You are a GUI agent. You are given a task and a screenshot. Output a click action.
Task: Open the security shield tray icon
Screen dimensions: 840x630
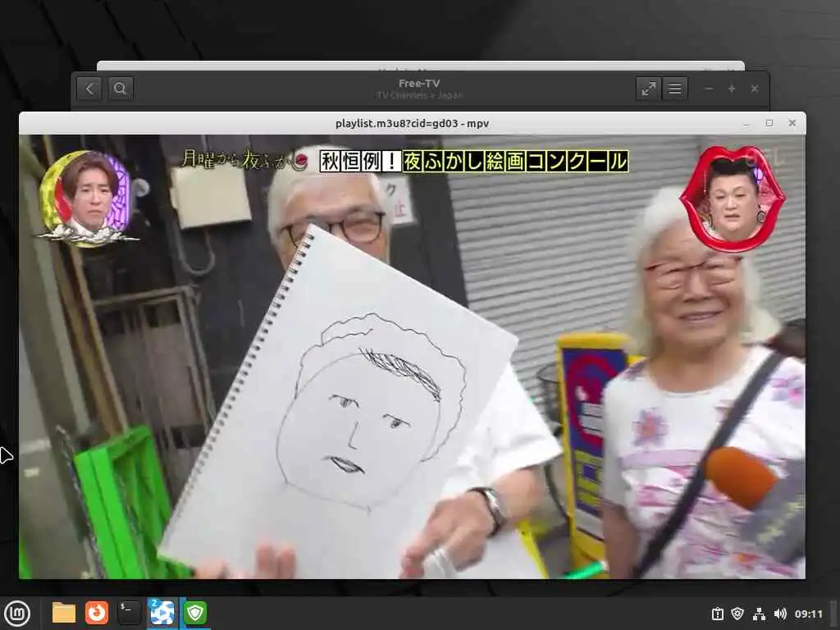[737, 614]
